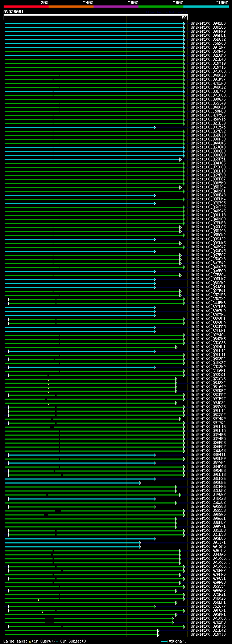Select hit UniRef100_A7P5Q6
The width and height of the screenshot is (232, 644).
208,115
